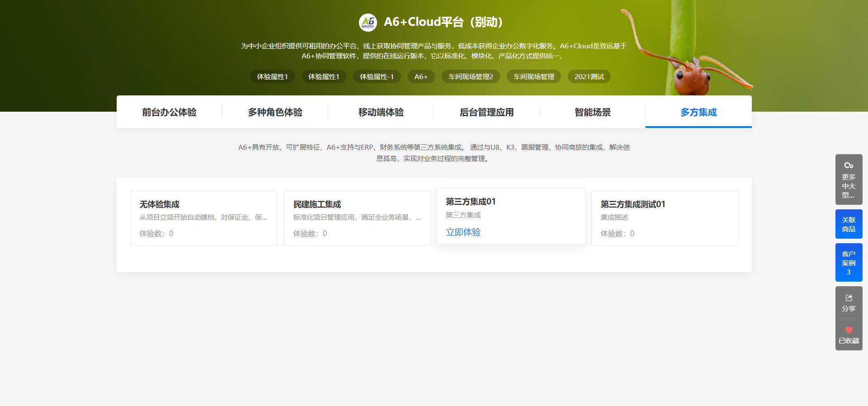The height and width of the screenshot is (406, 868).
Task: Click the 关联商品 side button
Action: pos(849,224)
